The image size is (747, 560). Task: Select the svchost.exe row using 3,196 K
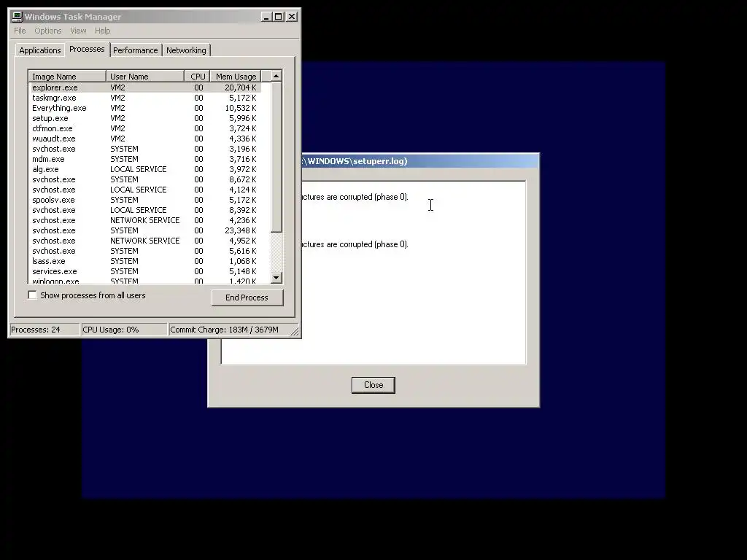pos(145,149)
